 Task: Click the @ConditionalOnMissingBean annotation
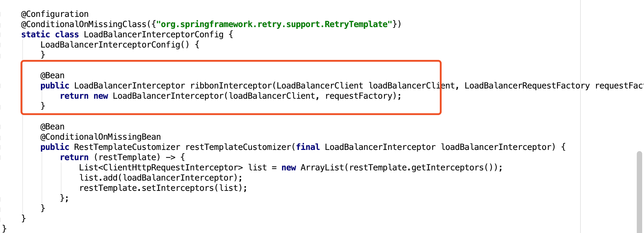pyautogui.click(x=100, y=137)
